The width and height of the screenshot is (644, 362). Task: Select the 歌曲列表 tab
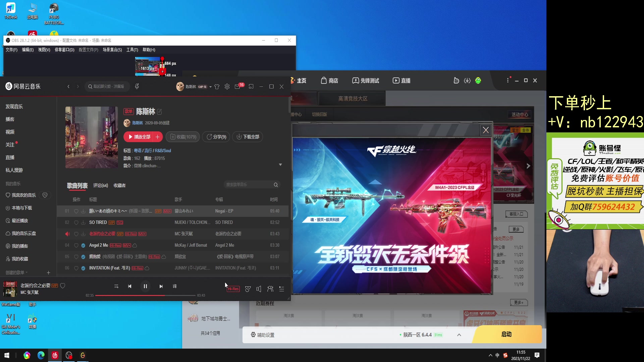point(77,185)
